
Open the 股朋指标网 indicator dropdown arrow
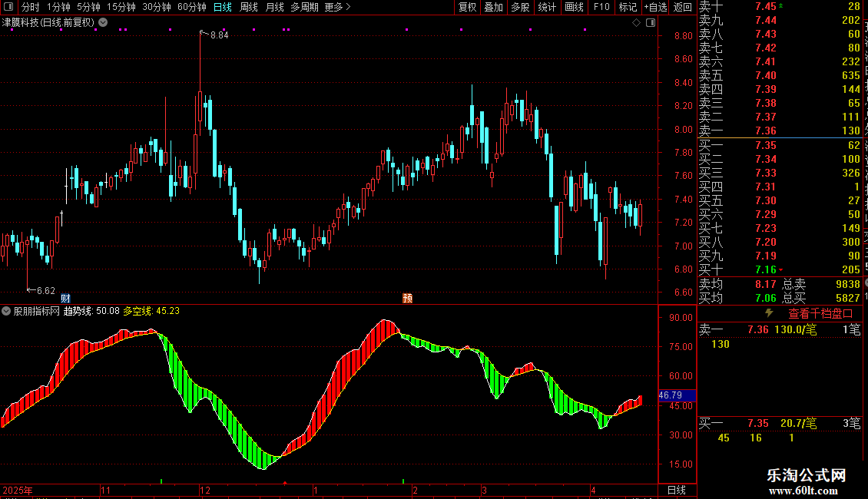[x=6, y=311]
